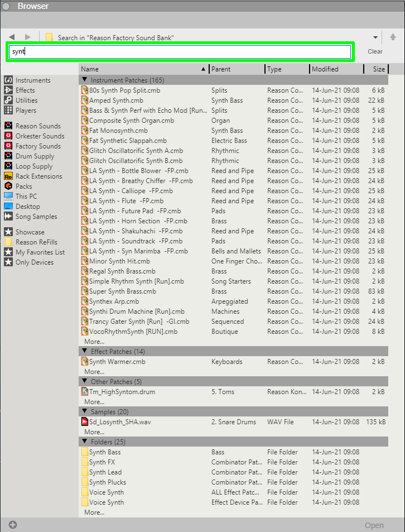Sort list by Modified column header

[x=335, y=69]
